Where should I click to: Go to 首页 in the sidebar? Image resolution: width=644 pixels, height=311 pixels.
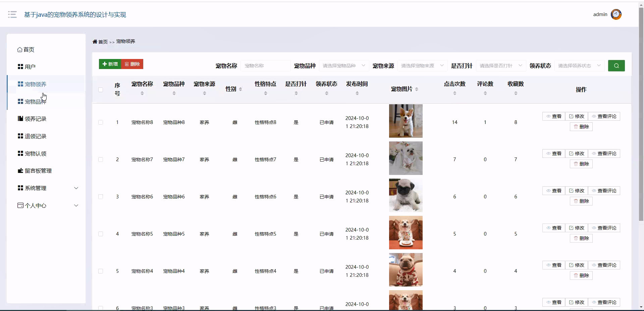point(46,50)
